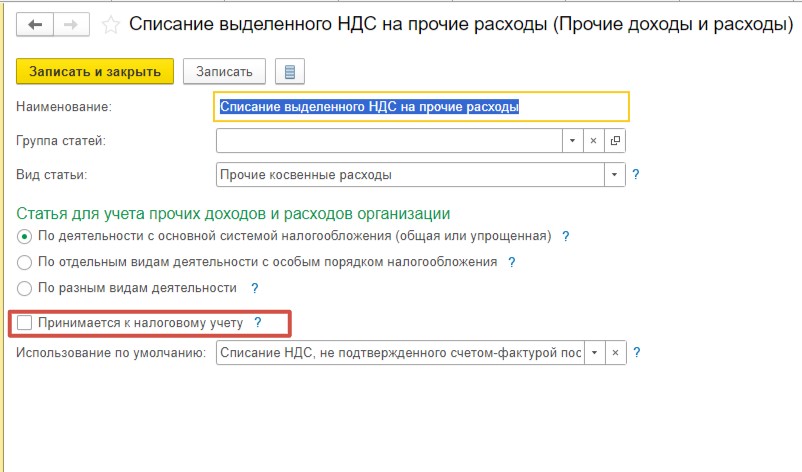Go forward with the right arrow button
The height and width of the screenshot is (472, 802).
coord(71,25)
